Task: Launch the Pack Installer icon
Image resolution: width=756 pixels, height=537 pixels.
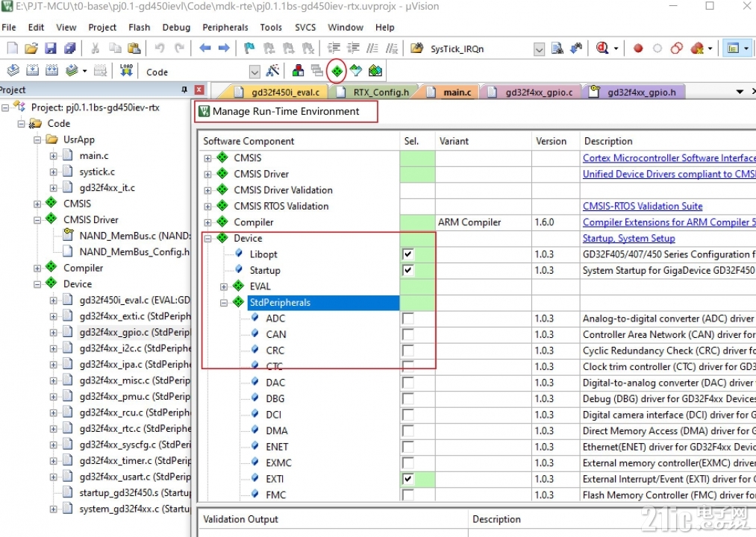Action: pyautogui.click(x=375, y=71)
